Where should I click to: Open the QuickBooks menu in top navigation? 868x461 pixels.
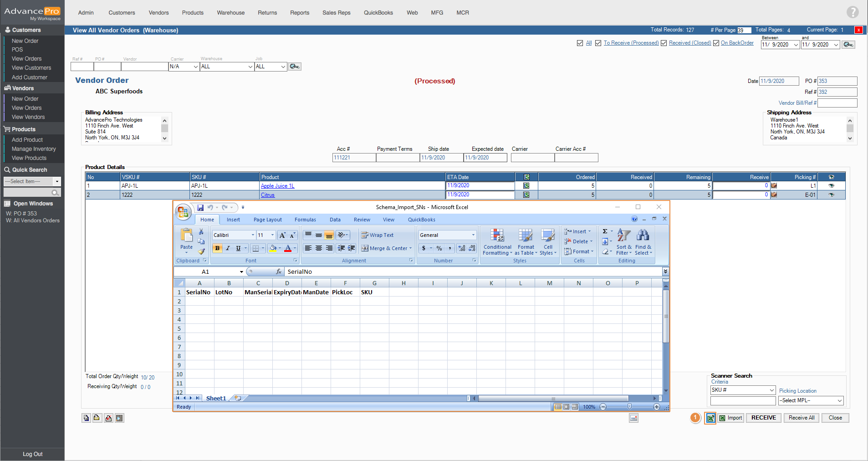(378, 13)
